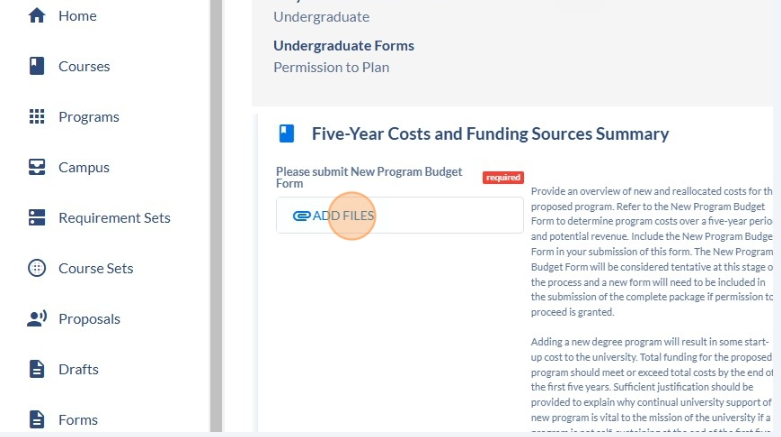Image resolution: width=781 pixels, height=437 pixels.
Task: Click the paperclip attachment icon
Action: tap(301, 216)
